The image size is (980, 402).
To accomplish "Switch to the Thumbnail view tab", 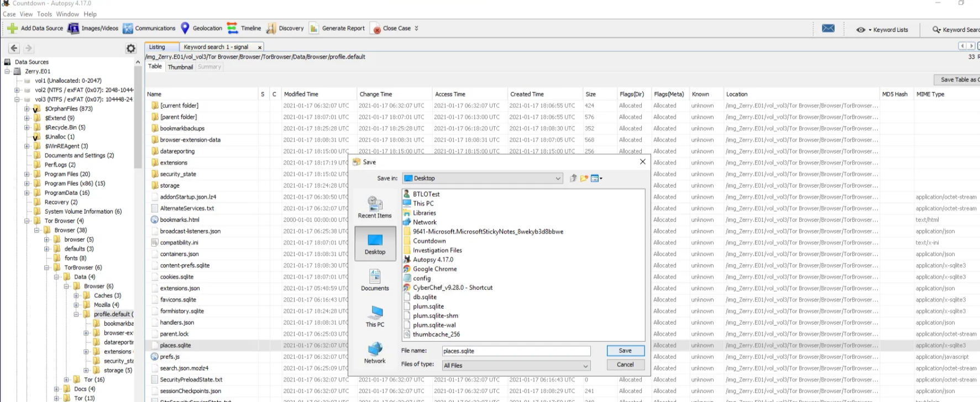I will pyautogui.click(x=180, y=67).
